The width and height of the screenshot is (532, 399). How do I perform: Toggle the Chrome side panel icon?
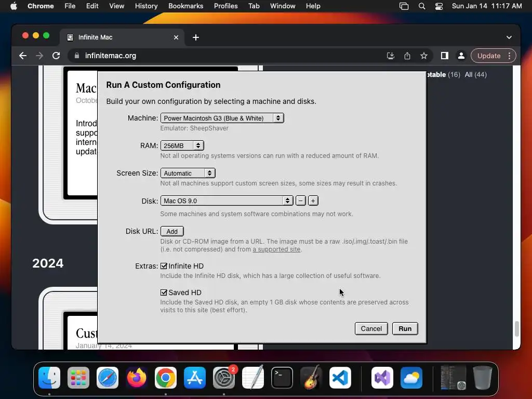click(445, 56)
